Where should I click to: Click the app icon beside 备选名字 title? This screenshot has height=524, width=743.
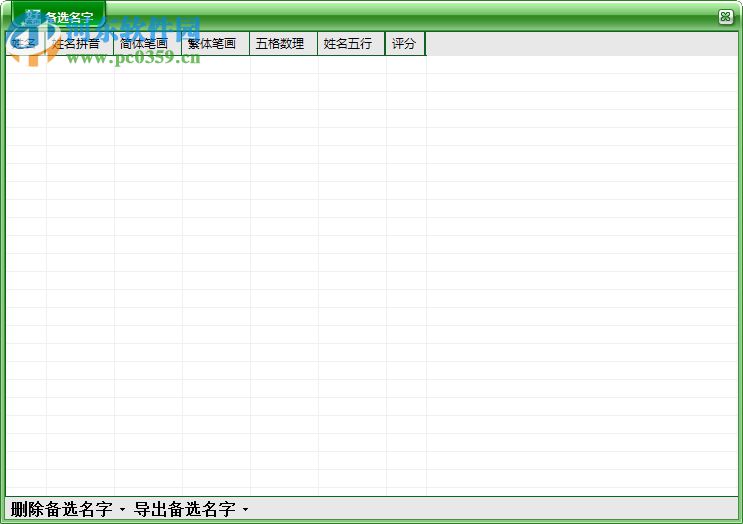[33, 18]
